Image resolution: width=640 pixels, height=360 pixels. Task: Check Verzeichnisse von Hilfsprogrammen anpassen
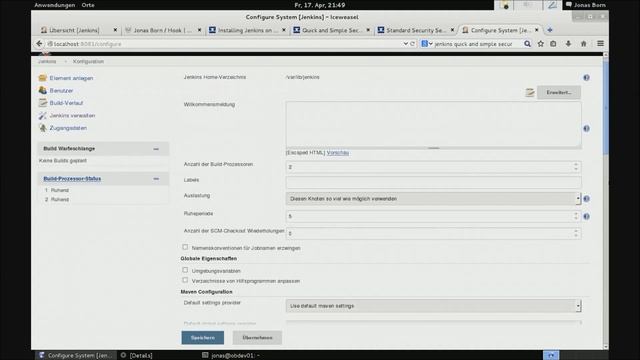click(x=185, y=280)
